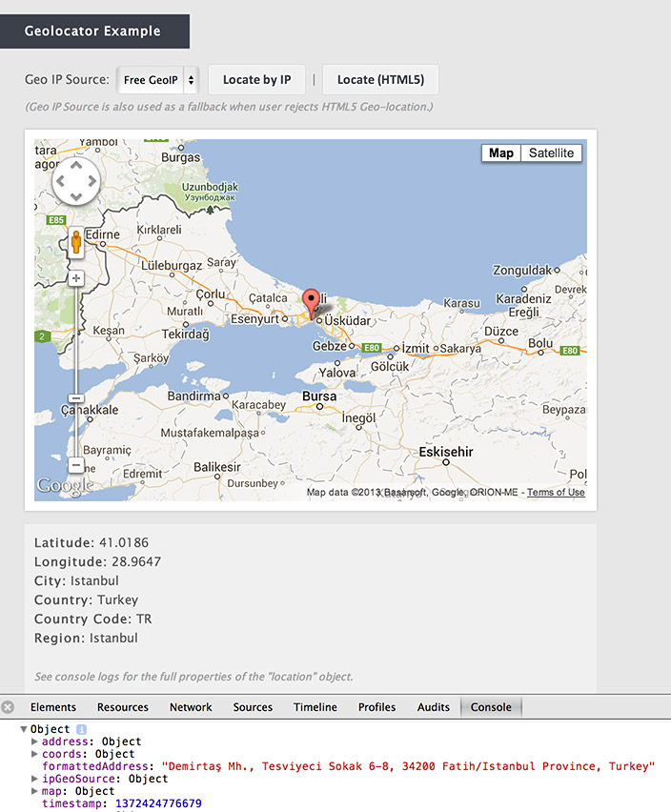
Task: Select the Console tab
Action: pyautogui.click(x=491, y=707)
